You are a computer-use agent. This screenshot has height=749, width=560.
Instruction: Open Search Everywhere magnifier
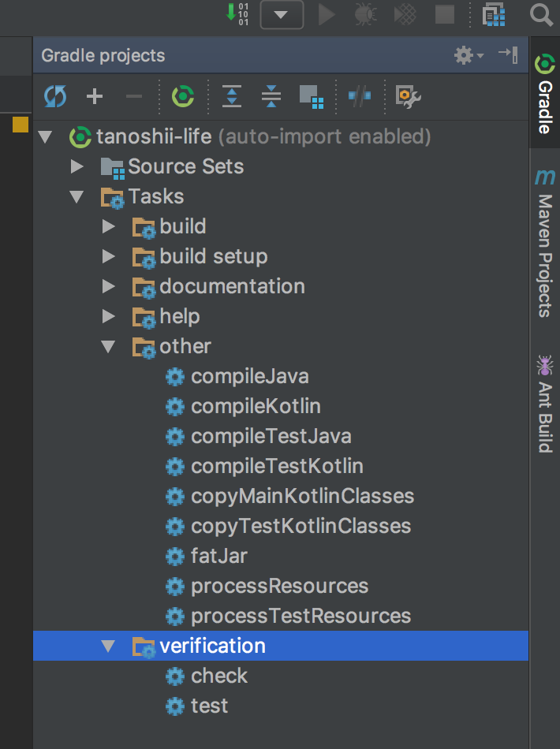[541, 15]
